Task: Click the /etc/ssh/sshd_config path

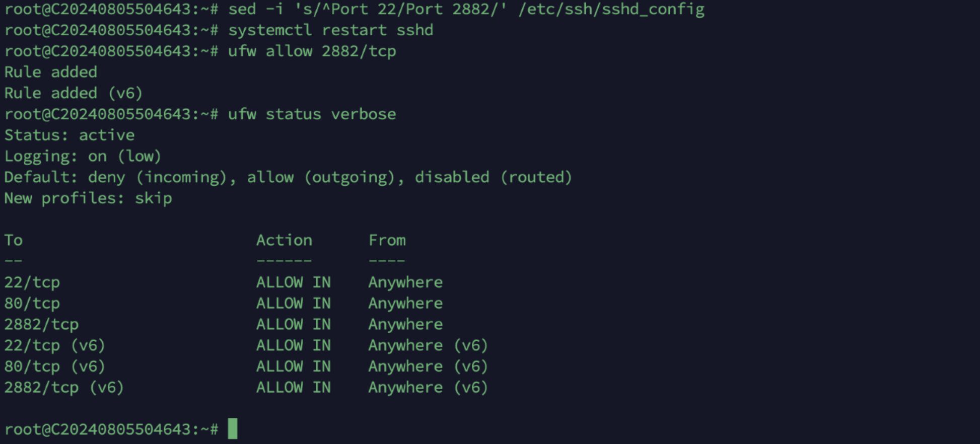Action: pos(611,10)
